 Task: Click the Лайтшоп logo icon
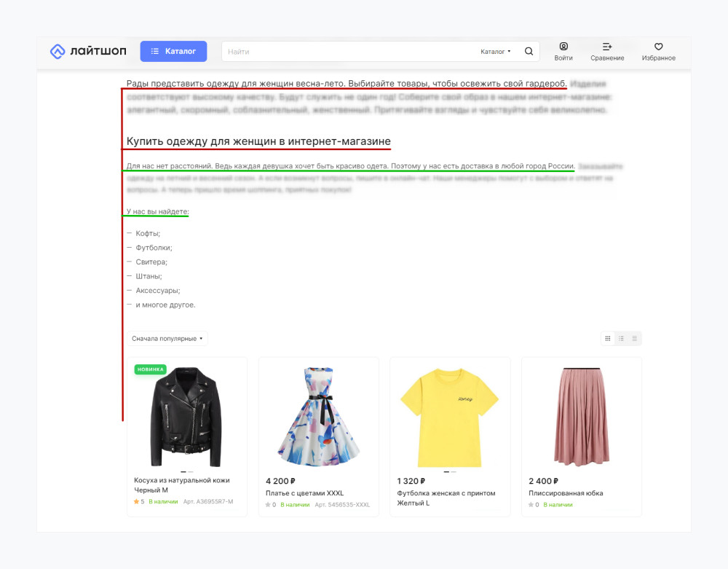(x=58, y=51)
